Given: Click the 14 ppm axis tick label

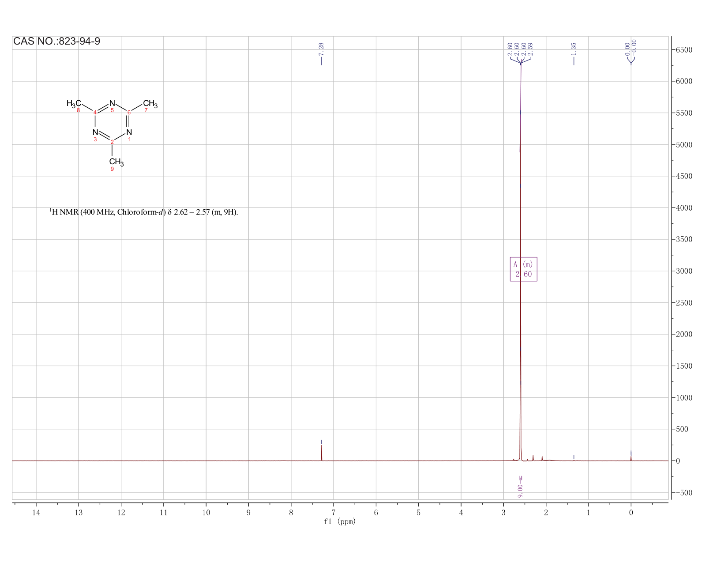Looking at the screenshot, I should 36,513.
